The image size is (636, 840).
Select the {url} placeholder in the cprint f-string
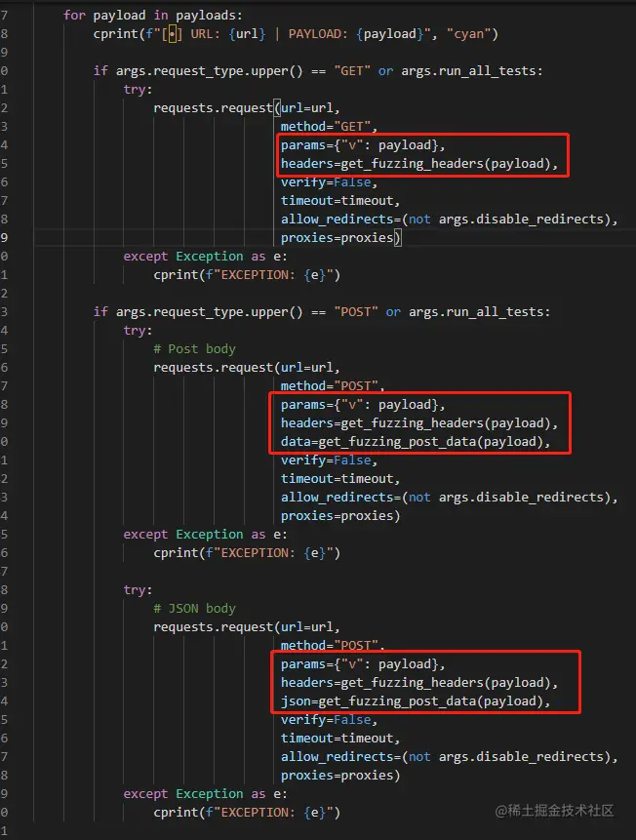tap(247, 34)
